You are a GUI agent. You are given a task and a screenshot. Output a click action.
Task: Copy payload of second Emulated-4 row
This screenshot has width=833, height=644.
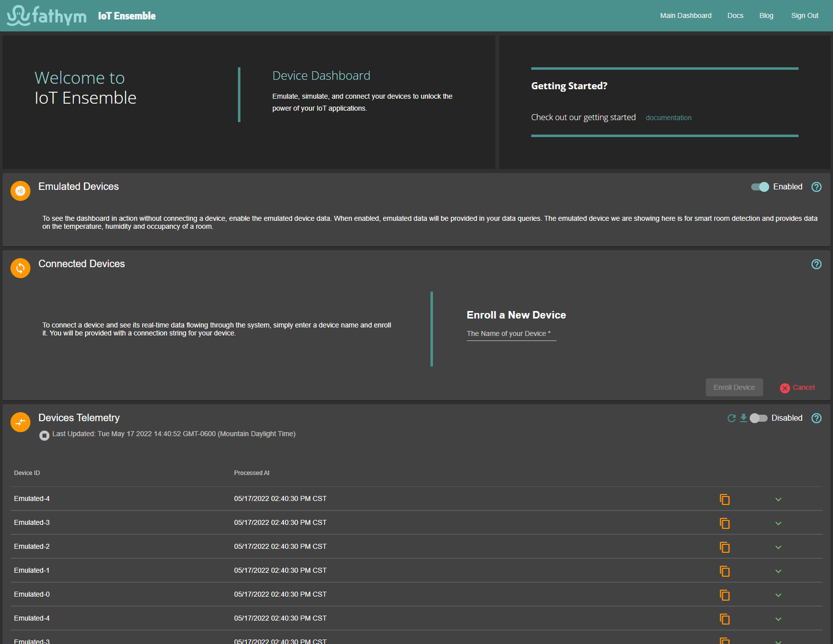pyautogui.click(x=725, y=619)
